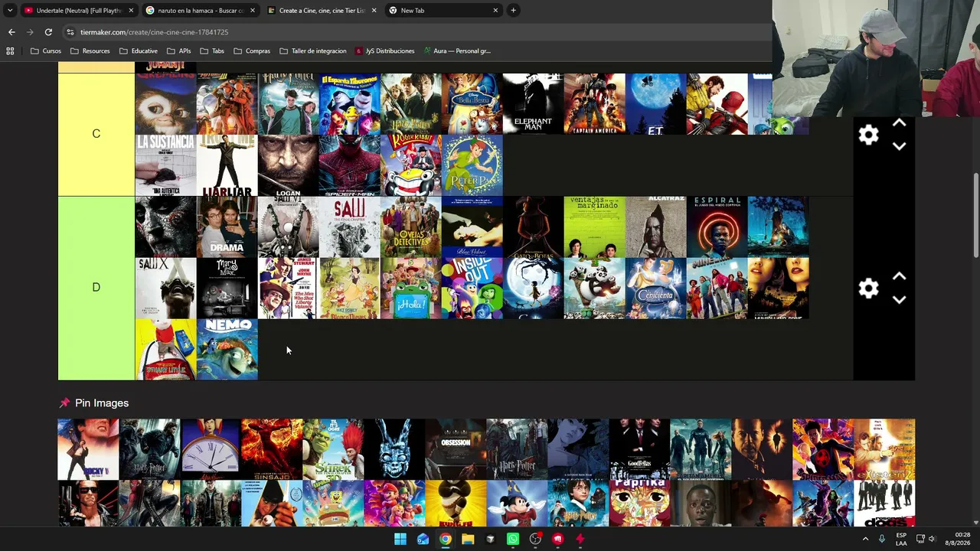Switch to the New Tab tab
The image size is (980, 551).
443,11
